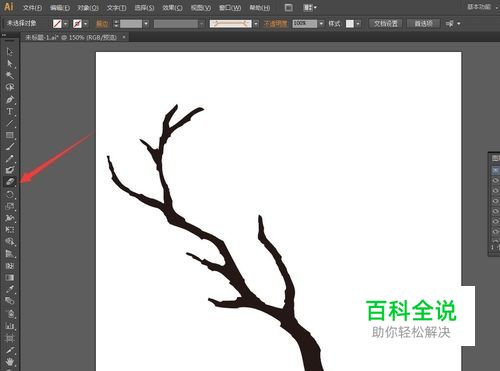Select the Direct Selection tool
The height and width of the screenshot is (371, 500).
[x=10, y=63]
